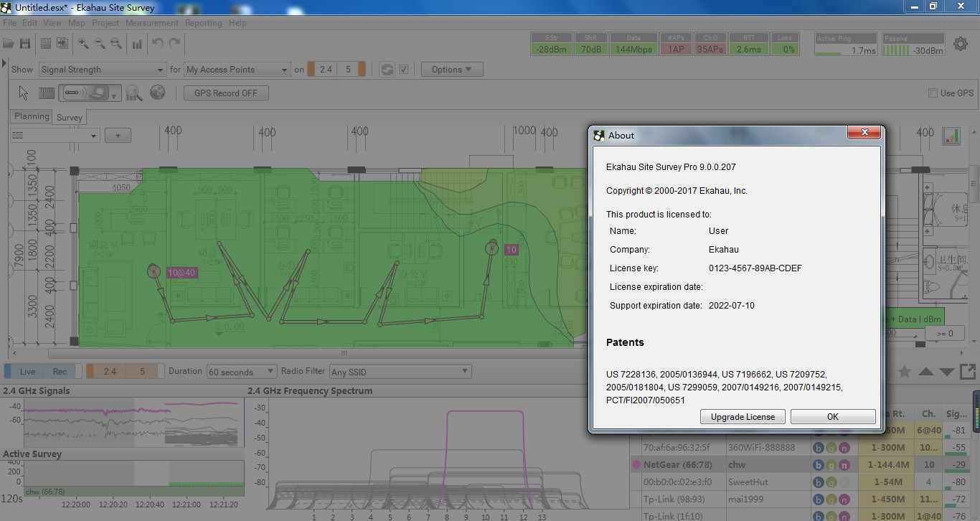Open the floor map selector dropdown
Image resolution: width=980 pixels, height=521 pixels.
pos(55,136)
